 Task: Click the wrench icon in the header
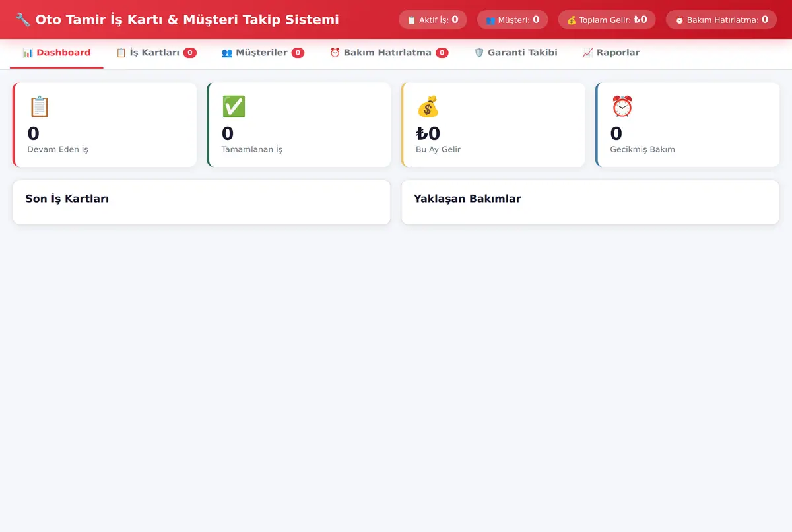22,20
